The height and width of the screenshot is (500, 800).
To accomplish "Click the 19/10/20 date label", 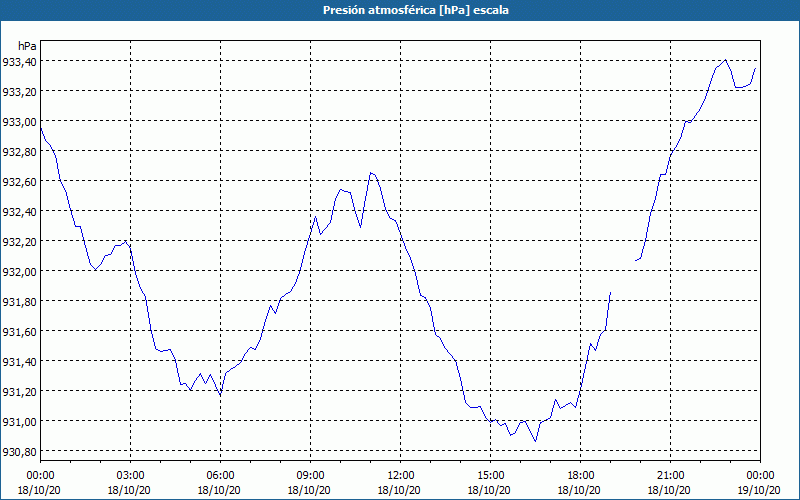I will (759, 490).
